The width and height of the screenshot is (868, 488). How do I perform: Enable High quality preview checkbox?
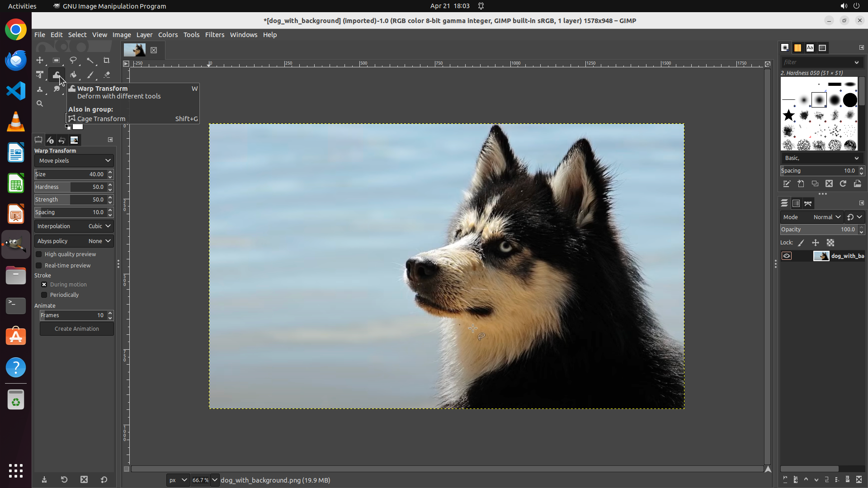pyautogui.click(x=39, y=254)
